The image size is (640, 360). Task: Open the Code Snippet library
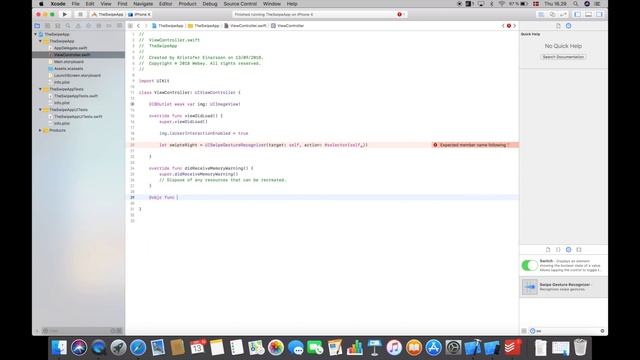tap(558, 249)
